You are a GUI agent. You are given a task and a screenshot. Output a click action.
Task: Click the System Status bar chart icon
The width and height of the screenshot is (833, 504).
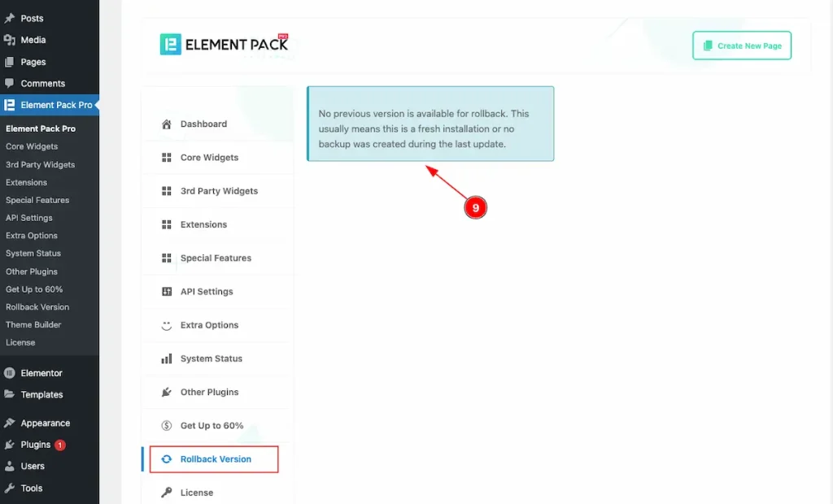pos(167,358)
